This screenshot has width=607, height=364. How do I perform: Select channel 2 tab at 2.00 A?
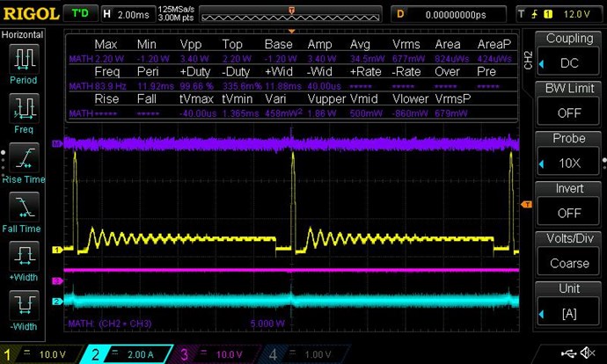point(127,354)
